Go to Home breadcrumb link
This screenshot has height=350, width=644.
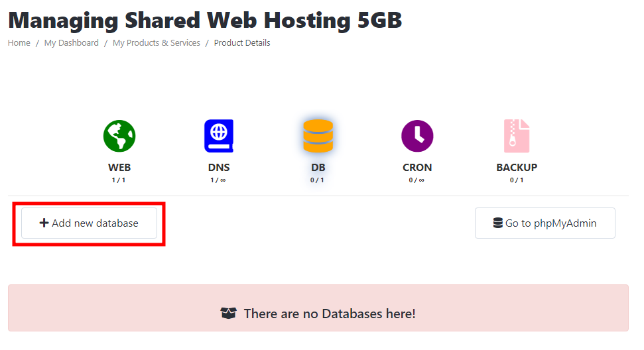[19, 42]
